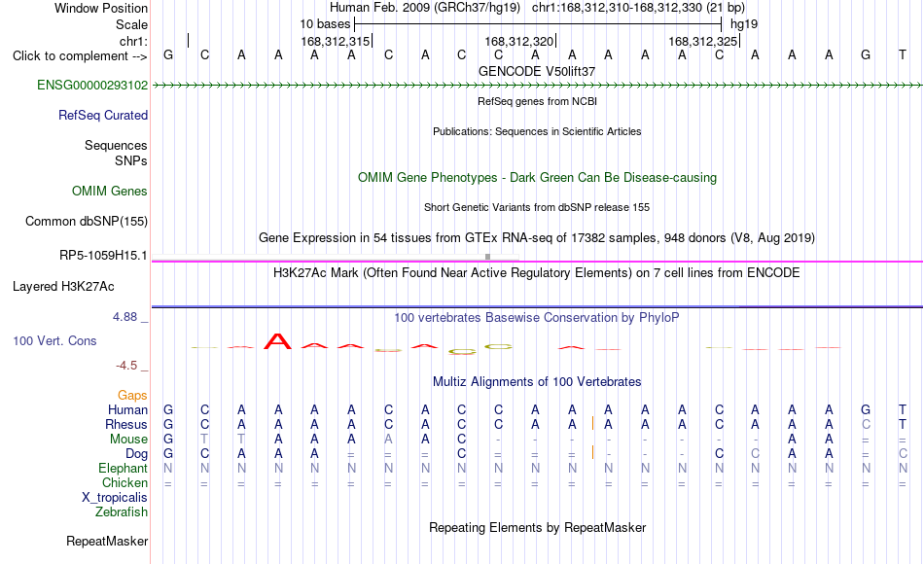Click the 4.88 PhyloP upper limit value
Viewport: 924px width, 564px height.
click(124, 317)
